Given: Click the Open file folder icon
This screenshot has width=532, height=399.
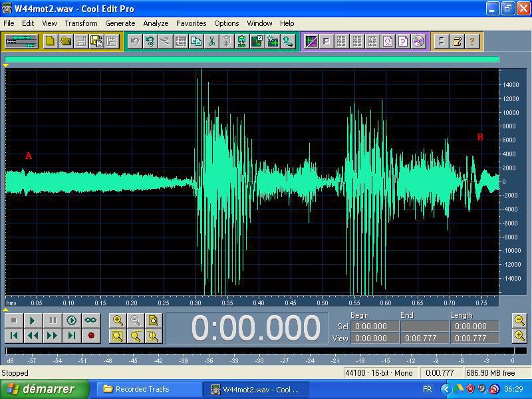Looking at the screenshot, I should 66,41.
